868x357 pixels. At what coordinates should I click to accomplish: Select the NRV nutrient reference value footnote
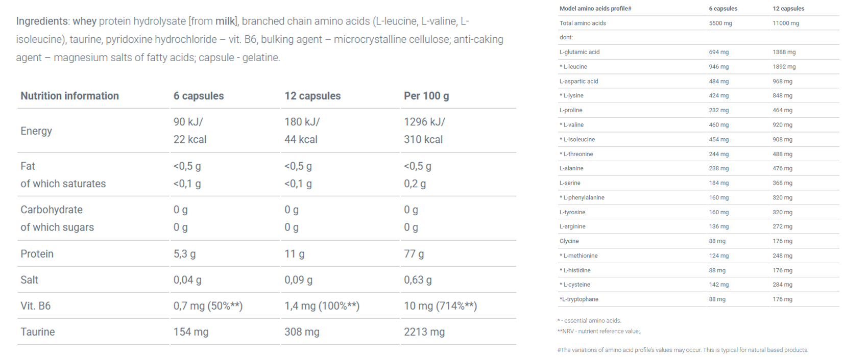pos(599,331)
